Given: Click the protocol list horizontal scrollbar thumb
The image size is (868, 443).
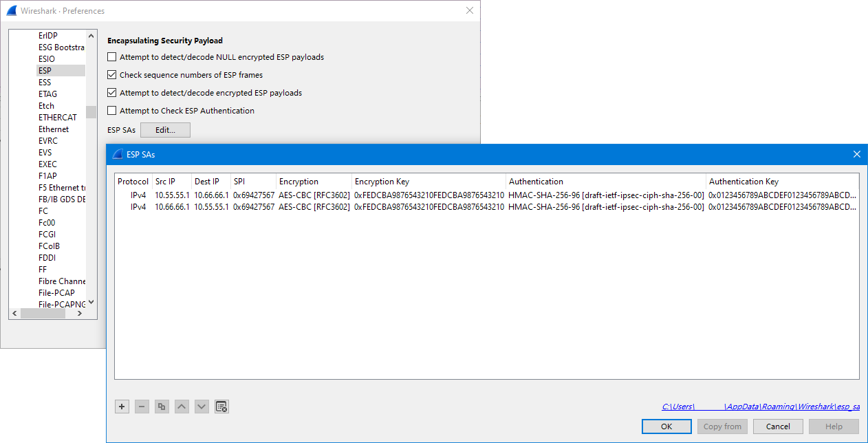Looking at the screenshot, I should point(43,313).
